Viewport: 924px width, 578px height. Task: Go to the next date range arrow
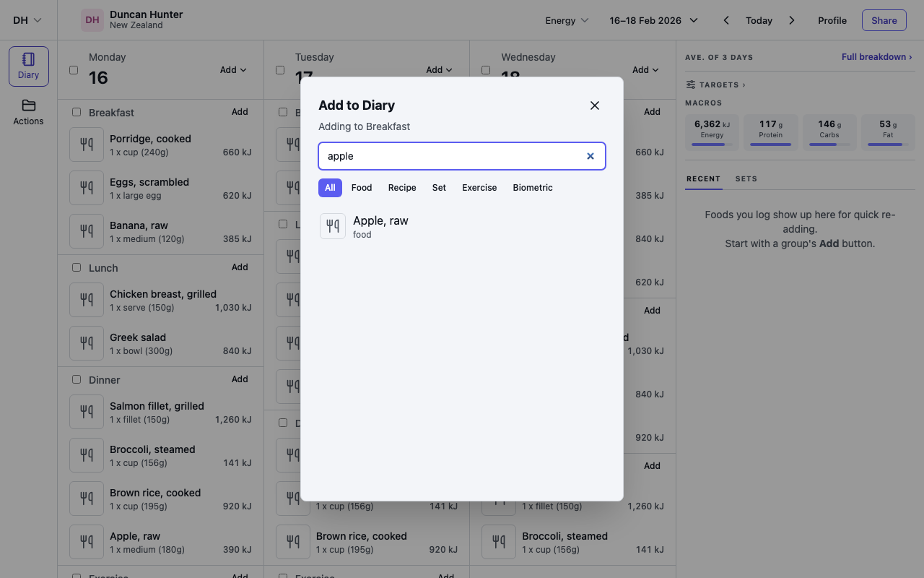792,20
